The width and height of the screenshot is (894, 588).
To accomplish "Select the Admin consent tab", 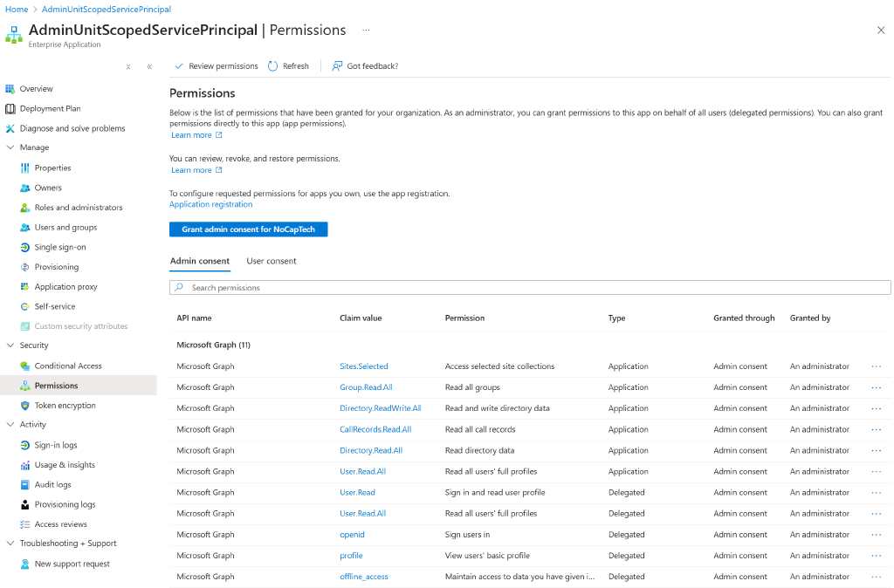I will (x=200, y=260).
